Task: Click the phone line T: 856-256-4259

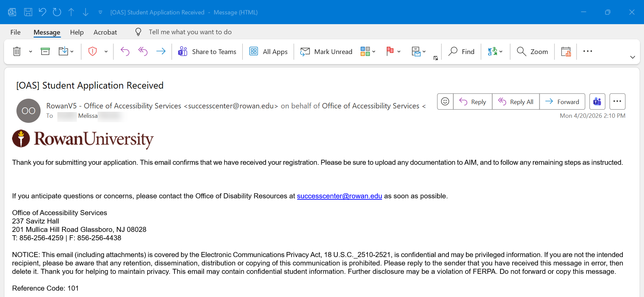Action: pos(38,238)
